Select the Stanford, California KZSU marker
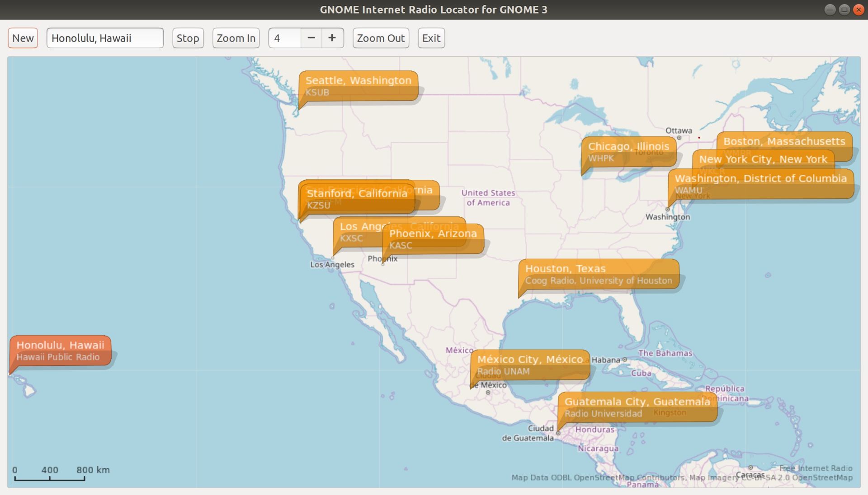This screenshot has width=868, height=495. [x=357, y=199]
